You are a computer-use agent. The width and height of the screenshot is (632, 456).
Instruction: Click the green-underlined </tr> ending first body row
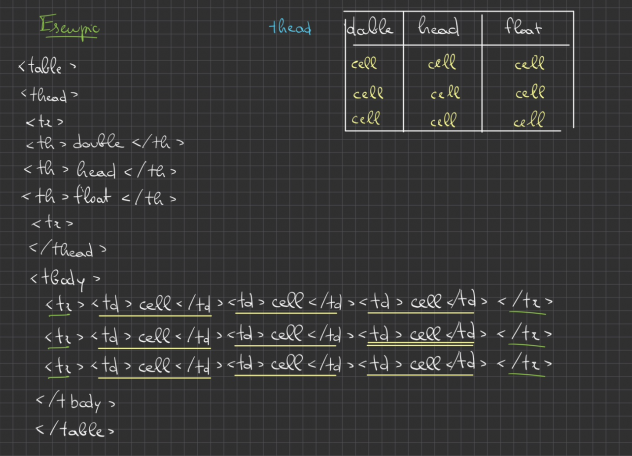point(525,302)
